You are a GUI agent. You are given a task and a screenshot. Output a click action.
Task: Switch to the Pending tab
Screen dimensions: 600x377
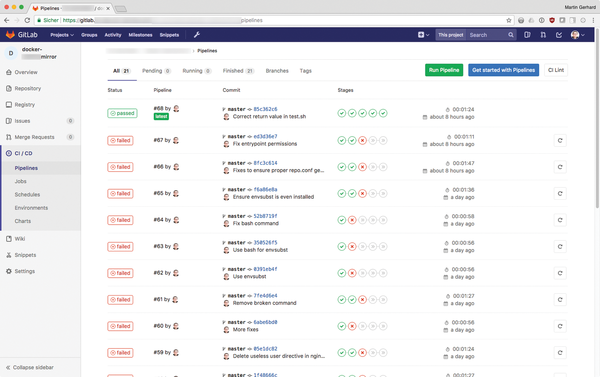156,71
